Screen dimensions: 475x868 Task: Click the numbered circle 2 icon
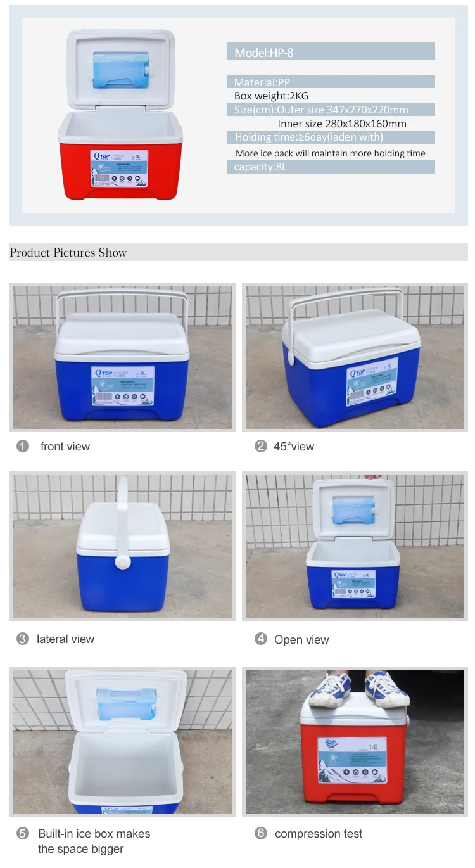coord(261,446)
